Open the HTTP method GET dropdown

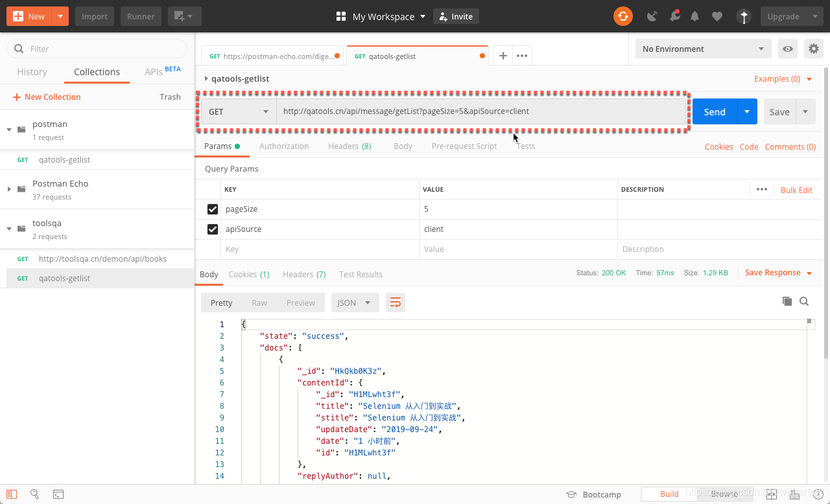click(239, 111)
